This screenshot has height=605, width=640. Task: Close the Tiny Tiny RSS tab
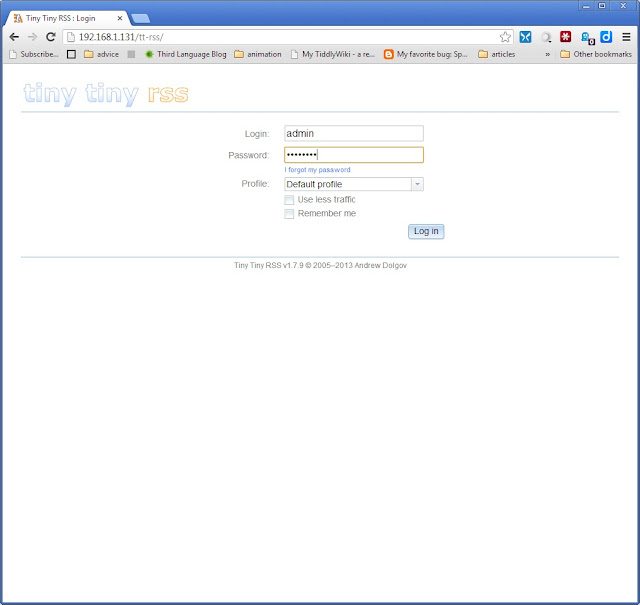pyautogui.click(x=120, y=18)
